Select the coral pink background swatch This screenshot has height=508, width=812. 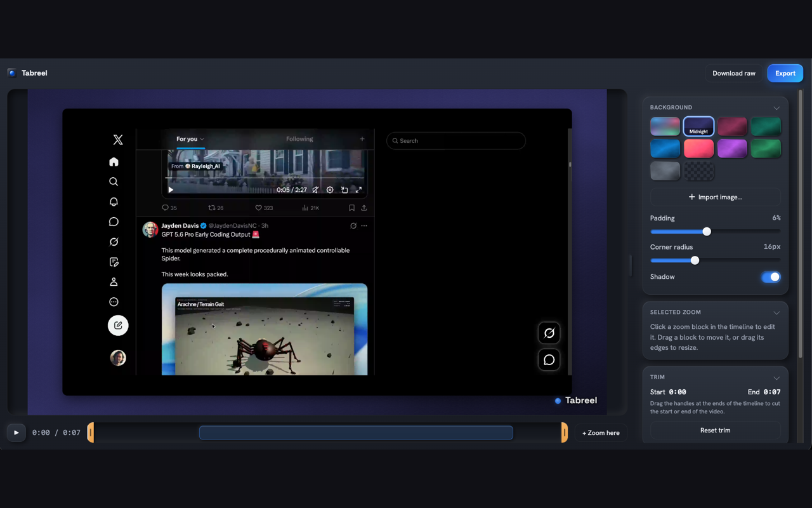[698, 149]
